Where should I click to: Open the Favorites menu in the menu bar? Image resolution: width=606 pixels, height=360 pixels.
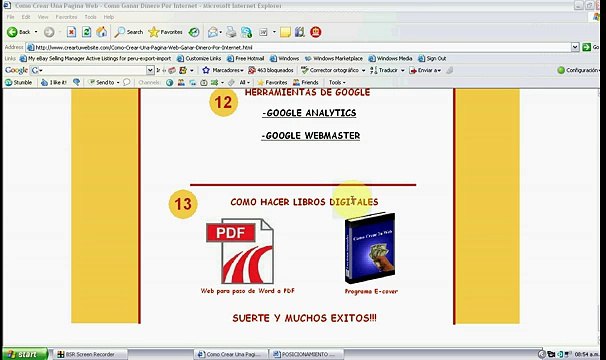click(x=66, y=17)
